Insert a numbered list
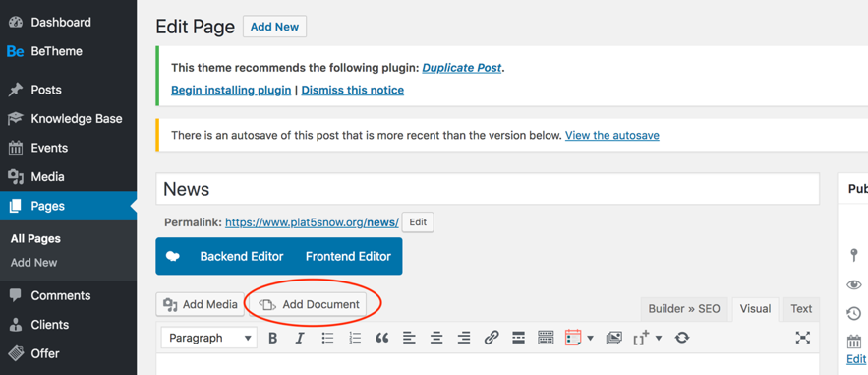Image resolution: width=868 pixels, height=375 pixels. tap(355, 338)
